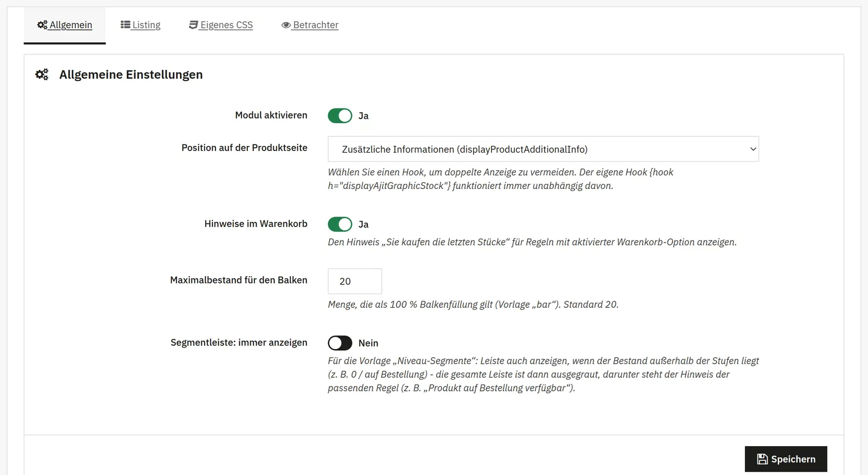Click help text 'Menge, die als 100 % Balkenfüllung gilt'
Screen dimensions: 868x475
[x=473, y=305]
